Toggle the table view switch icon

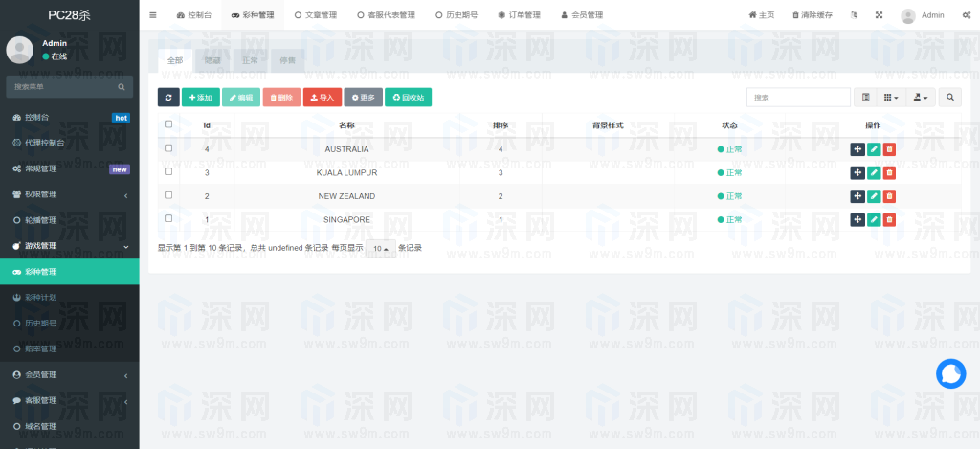point(865,98)
